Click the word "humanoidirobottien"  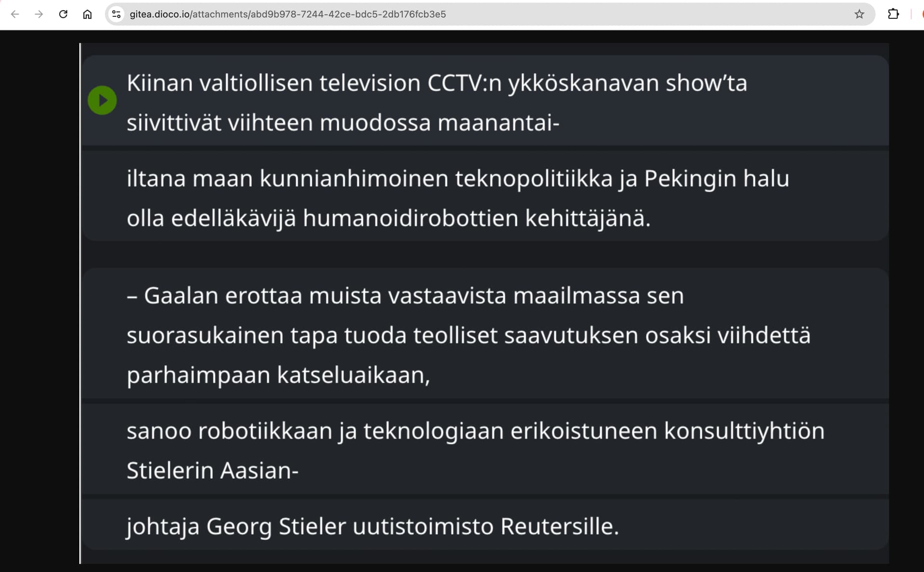click(x=410, y=218)
